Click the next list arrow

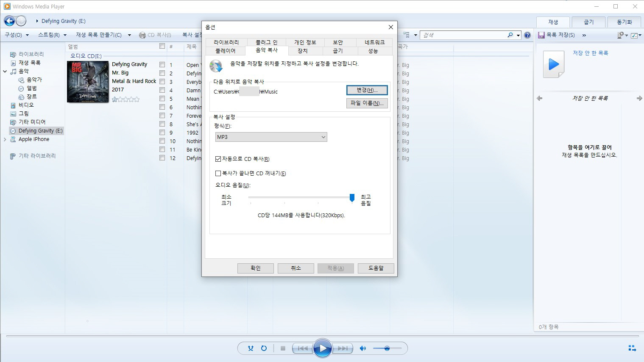click(x=639, y=98)
